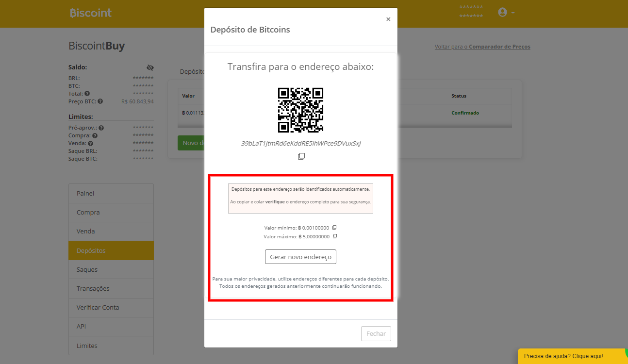Click the Biscoint logo
This screenshot has height=364, width=628.
click(91, 13)
